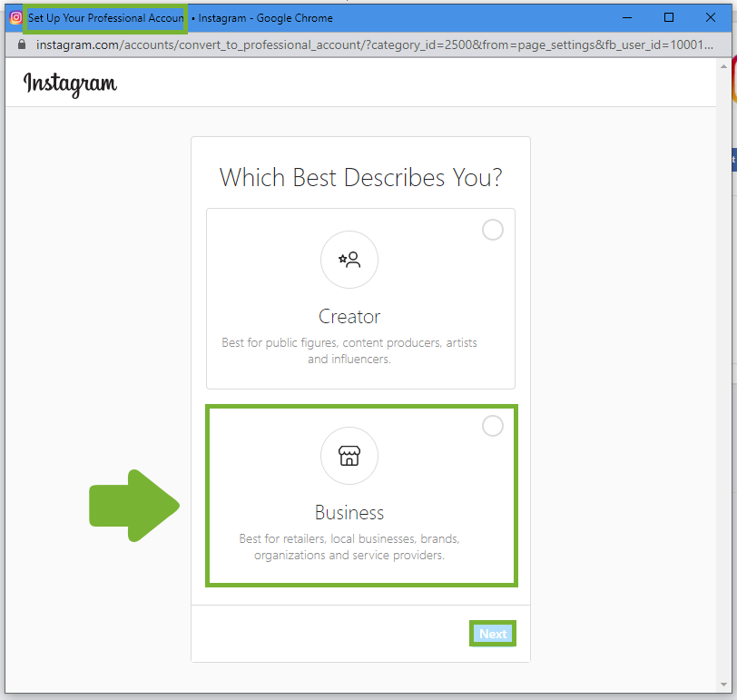Screen dimensions: 737x700
Task: Click the address bar URL
Action: coord(375,44)
